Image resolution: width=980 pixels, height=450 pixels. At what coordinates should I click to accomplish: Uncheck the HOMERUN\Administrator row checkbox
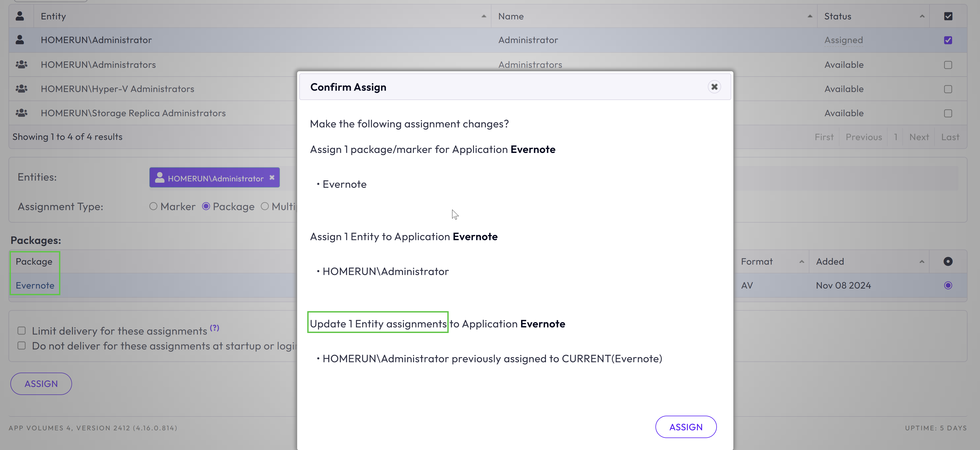(948, 40)
